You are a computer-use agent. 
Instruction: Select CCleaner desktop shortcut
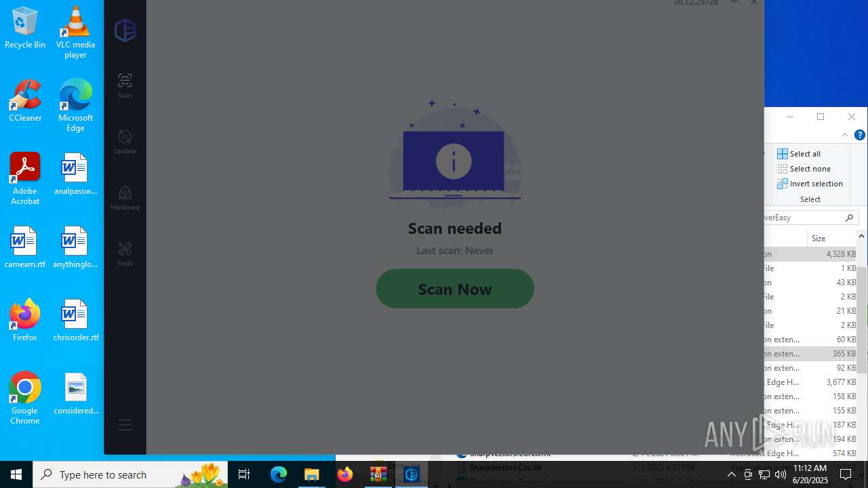(x=25, y=101)
